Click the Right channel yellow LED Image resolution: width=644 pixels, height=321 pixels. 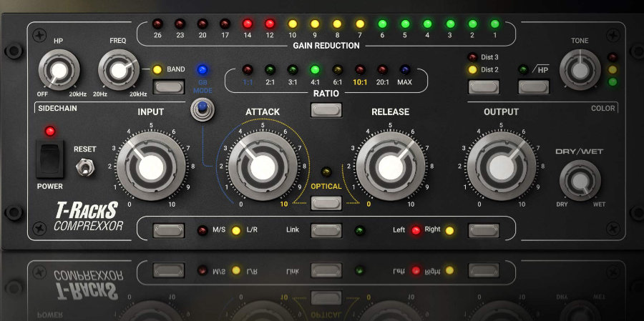[450, 230]
